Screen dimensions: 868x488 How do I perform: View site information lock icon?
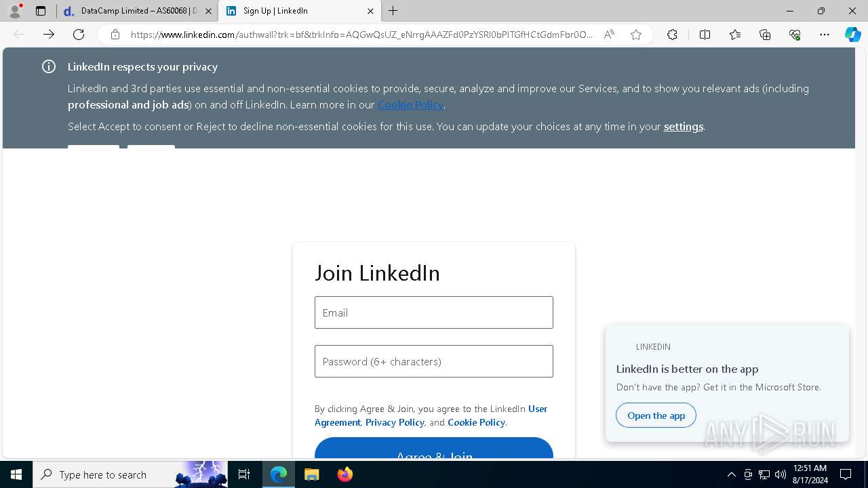(115, 35)
